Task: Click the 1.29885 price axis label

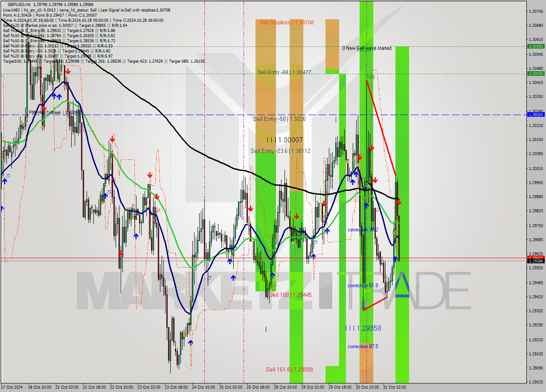Action: pyautogui.click(x=536, y=196)
